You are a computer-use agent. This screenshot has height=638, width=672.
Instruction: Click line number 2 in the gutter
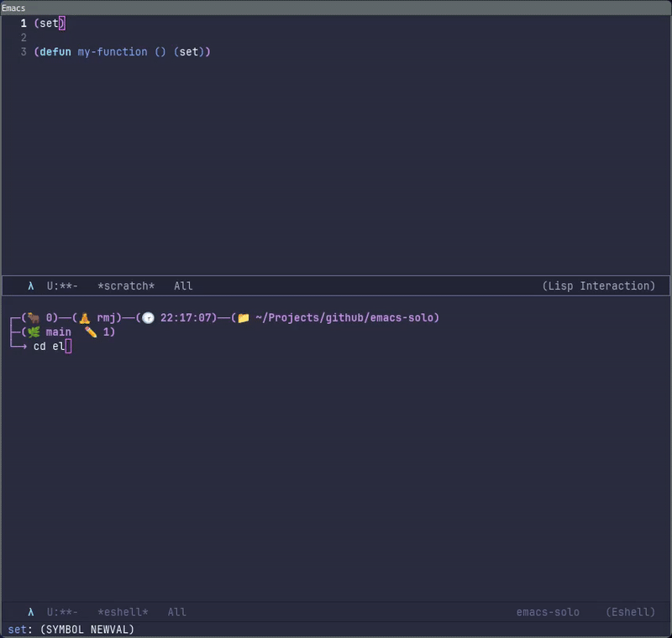(x=24, y=38)
